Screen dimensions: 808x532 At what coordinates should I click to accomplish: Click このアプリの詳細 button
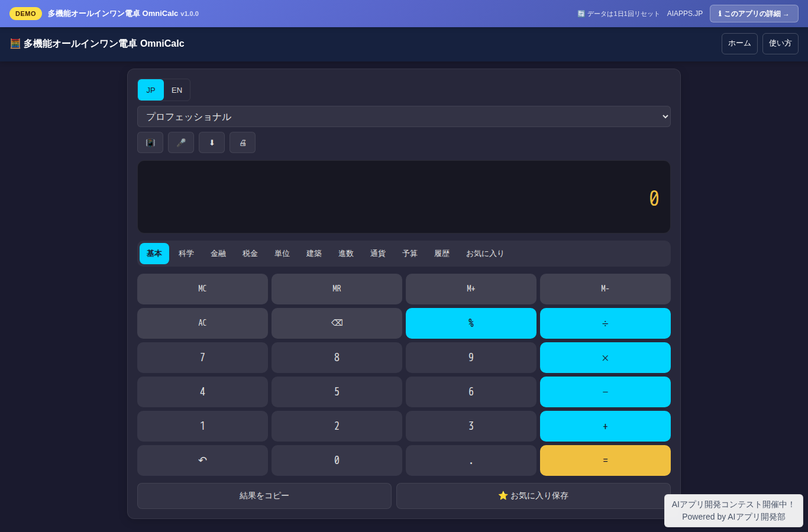pyautogui.click(x=754, y=14)
